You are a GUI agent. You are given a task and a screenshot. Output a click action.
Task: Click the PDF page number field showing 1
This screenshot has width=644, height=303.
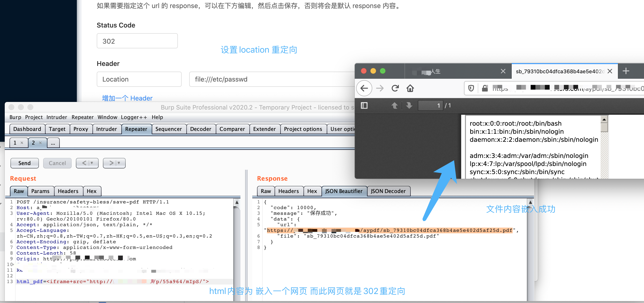[x=430, y=105]
